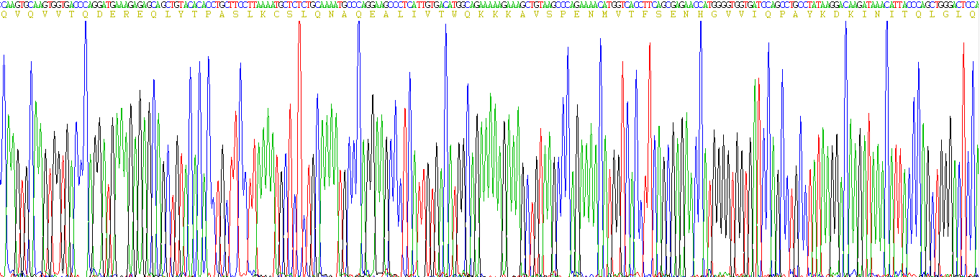Viewport: 980px width, 277px height.
Task: Click the amino acid letter W
Action: click(454, 14)
